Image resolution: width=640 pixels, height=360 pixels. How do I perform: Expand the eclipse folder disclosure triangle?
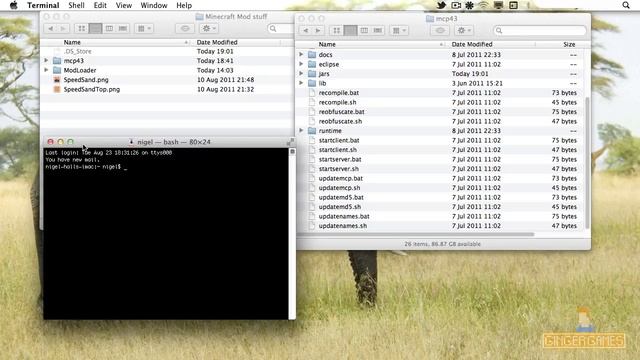point(301,64)
